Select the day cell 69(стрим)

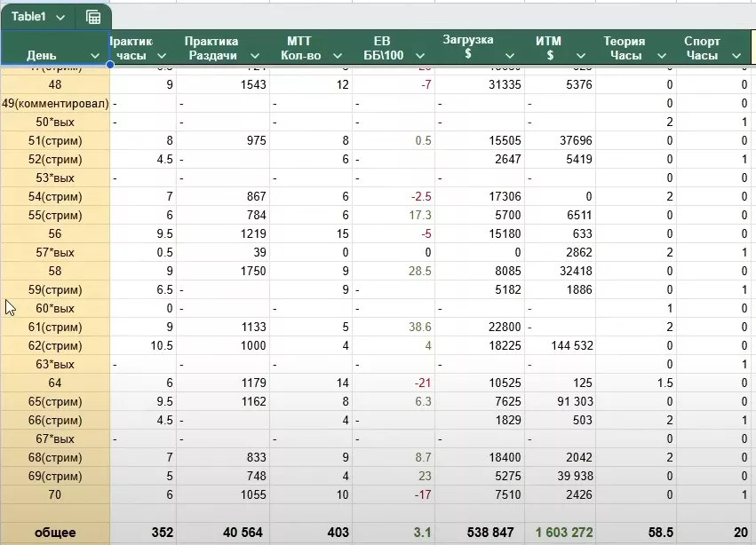pos(55,476)
